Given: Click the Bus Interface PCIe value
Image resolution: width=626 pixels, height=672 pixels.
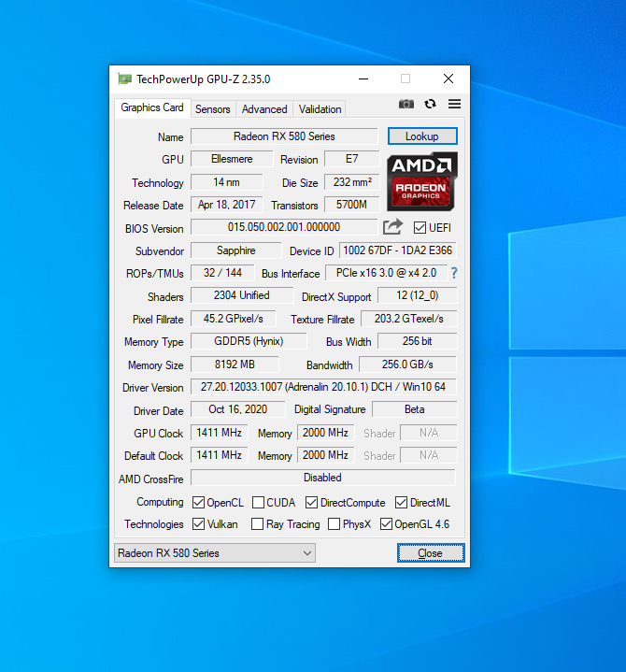Looking at the screenshot, I should [x=386, y=273].
